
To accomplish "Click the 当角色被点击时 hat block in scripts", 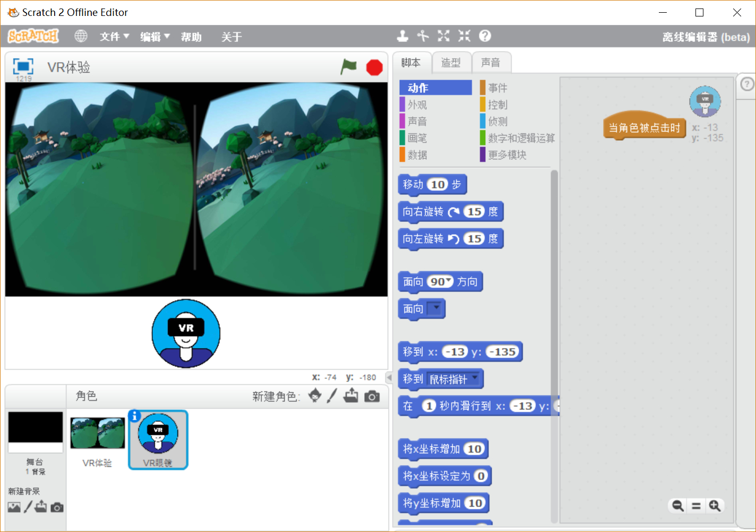I will [645, 126].
